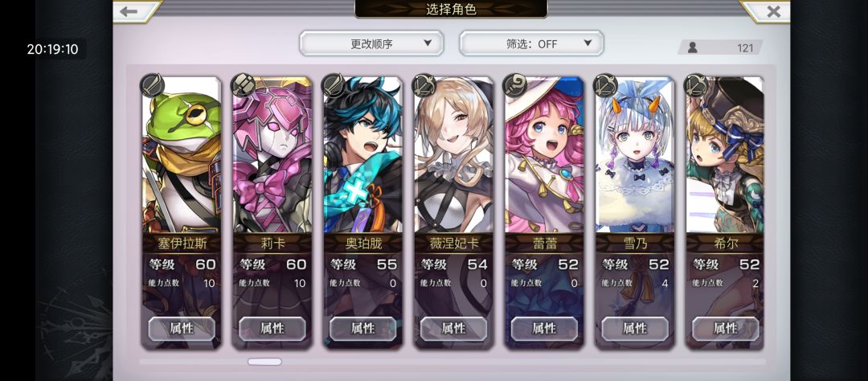View 属性 of 薇涅妃卡
The width and height of the screenshot is (868, 381).
point(454,329)
